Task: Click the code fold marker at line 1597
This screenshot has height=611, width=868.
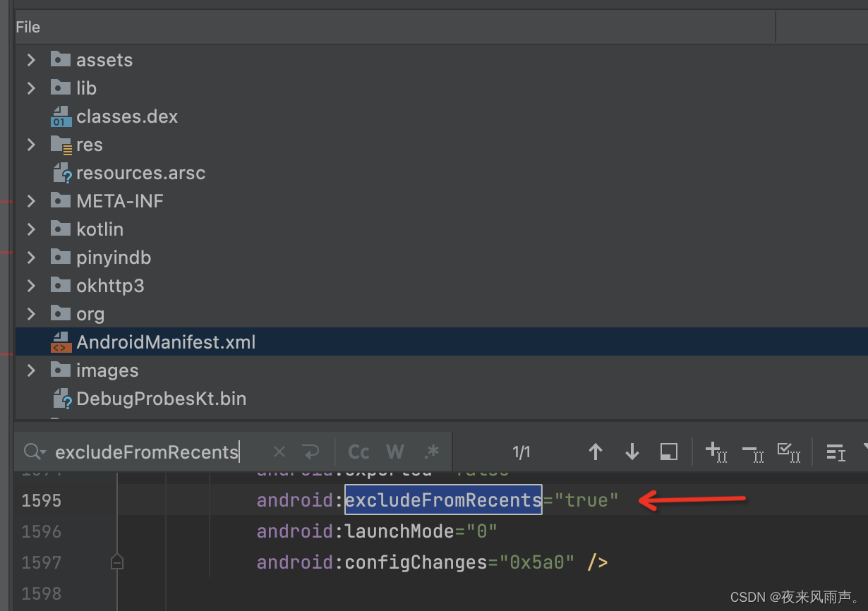Action: [118, 562]
